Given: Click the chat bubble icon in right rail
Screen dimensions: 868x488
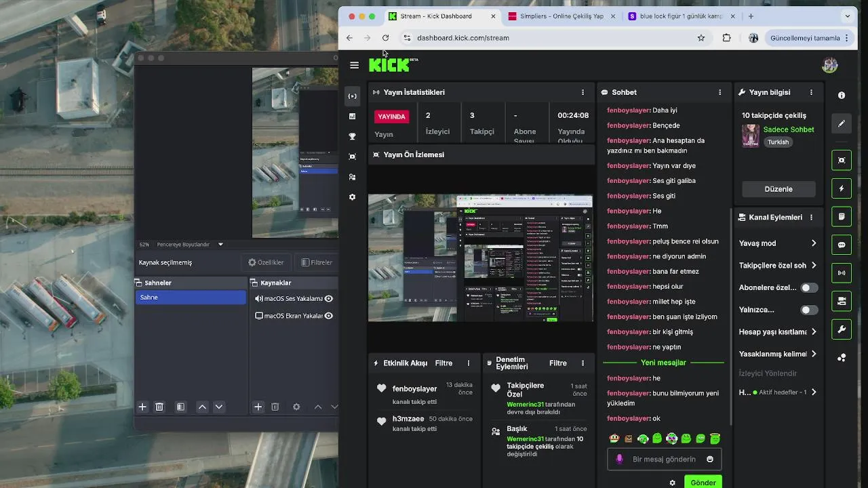Looking at the screenshot, I should coord(842,245).
